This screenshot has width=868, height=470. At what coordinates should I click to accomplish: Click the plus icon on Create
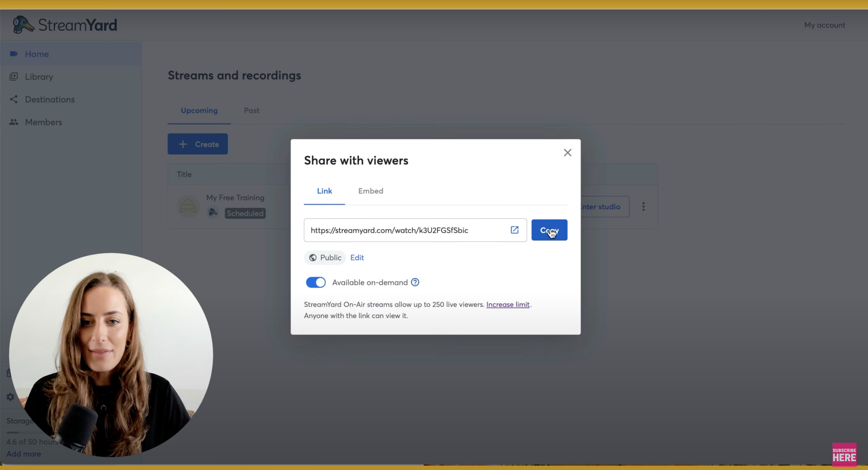click(183, 144)
